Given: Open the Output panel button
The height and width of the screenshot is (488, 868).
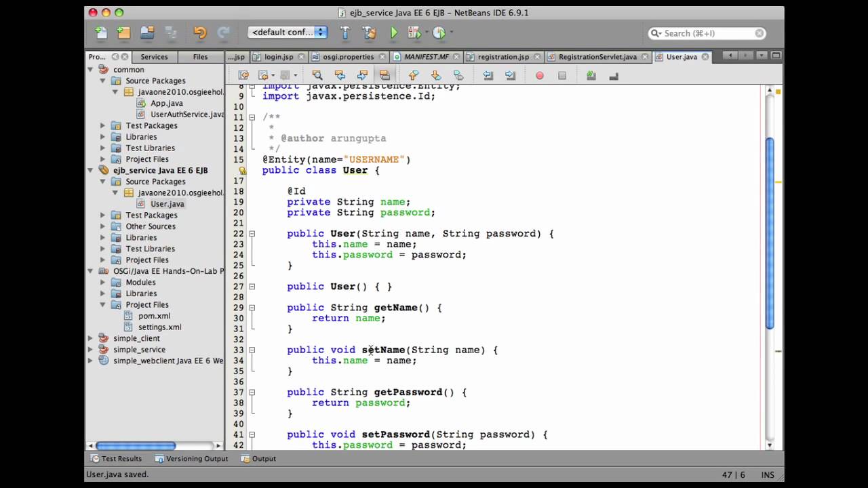Looking at the screenshot, I should 258,459.
